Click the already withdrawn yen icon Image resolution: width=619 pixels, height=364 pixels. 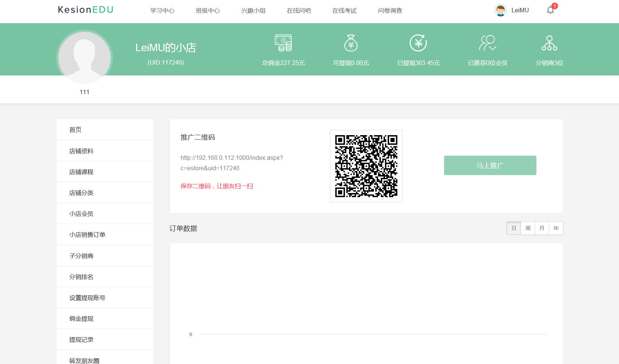[x=418, y=43]
